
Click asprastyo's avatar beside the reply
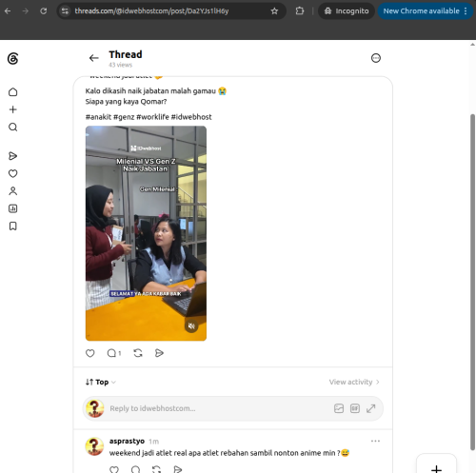(94, 446)
